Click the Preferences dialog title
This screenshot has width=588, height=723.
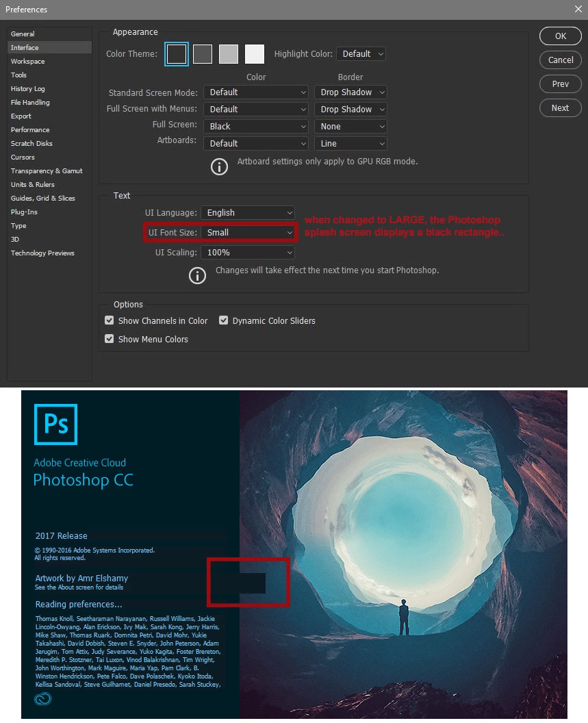pyautogui.click(x=26, y=9)
